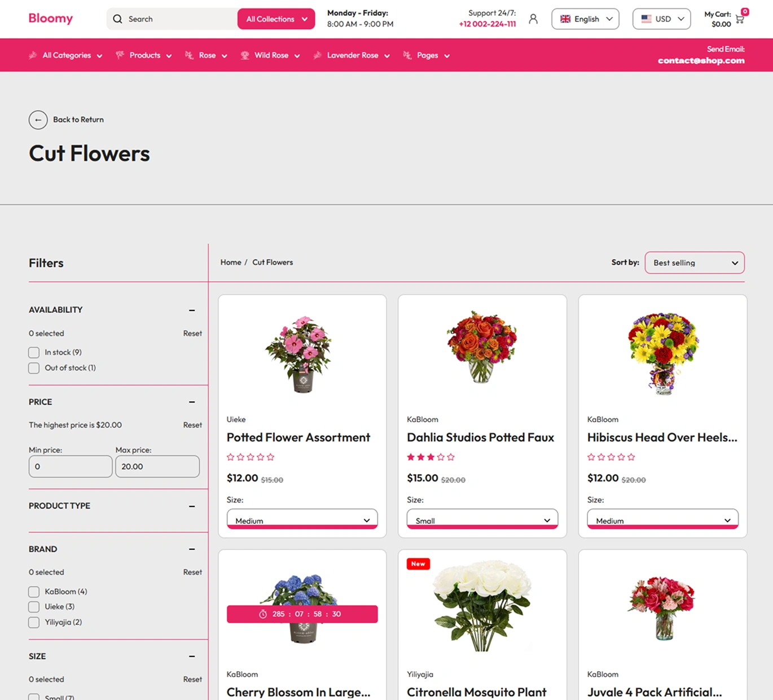
Task: Click the UK flag language icon
Action: pos(565,19)
